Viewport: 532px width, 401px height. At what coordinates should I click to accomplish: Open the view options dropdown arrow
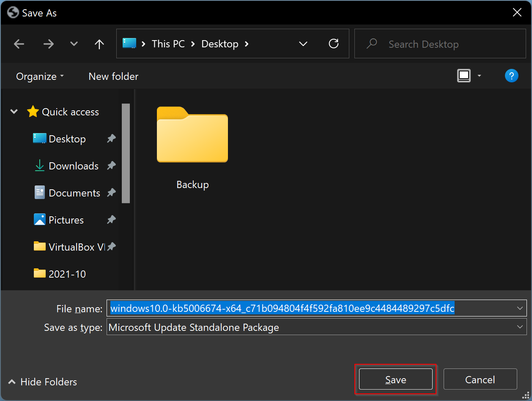click(x=479, y=76)
